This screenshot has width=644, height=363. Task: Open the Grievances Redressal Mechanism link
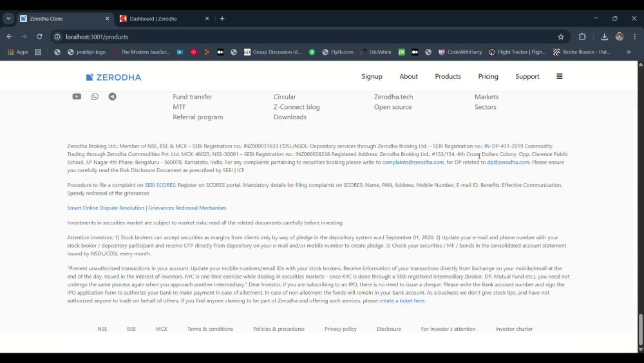click(x=187, y=208)
